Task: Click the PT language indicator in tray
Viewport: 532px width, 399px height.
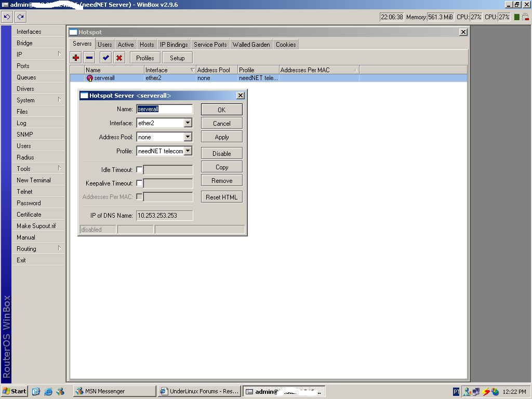Action: pos(456,392)
